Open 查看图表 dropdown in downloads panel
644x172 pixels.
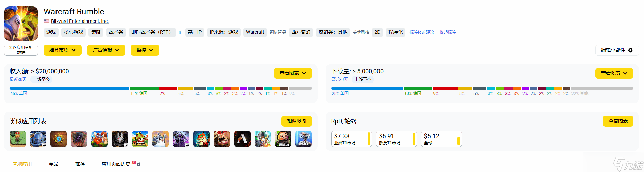[614, 73]
